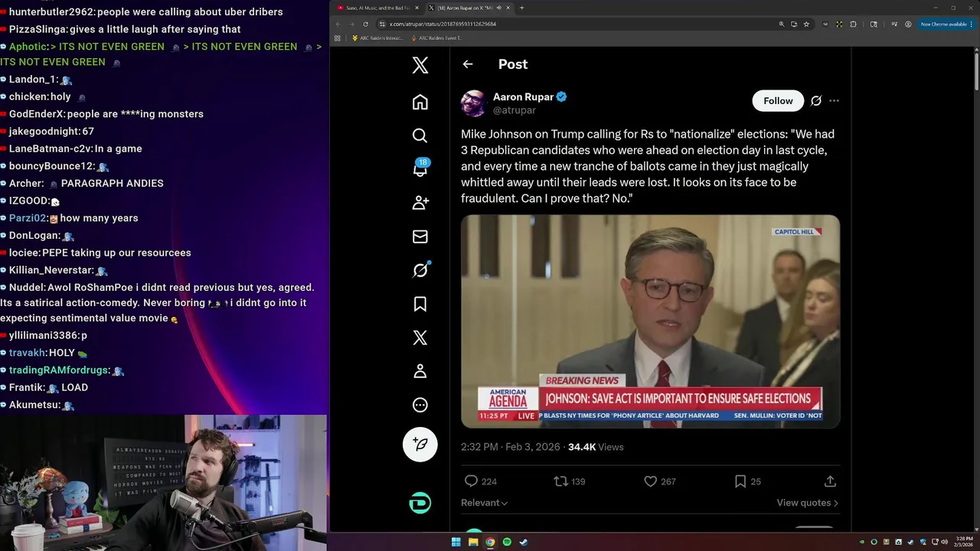This screenshot has width=980, height=551.
Task: Open Chrome extensions puzzle icon
Action: coord(854,24)
